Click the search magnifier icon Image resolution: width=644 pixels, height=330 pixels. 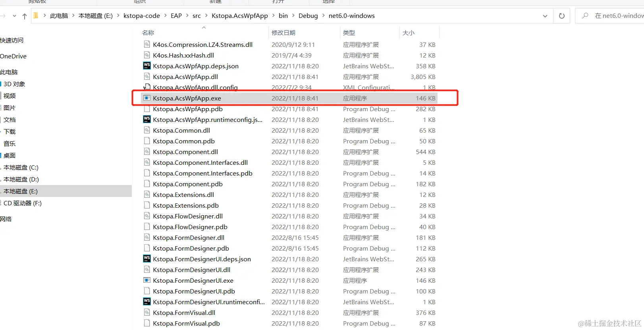tap(585, 16)
